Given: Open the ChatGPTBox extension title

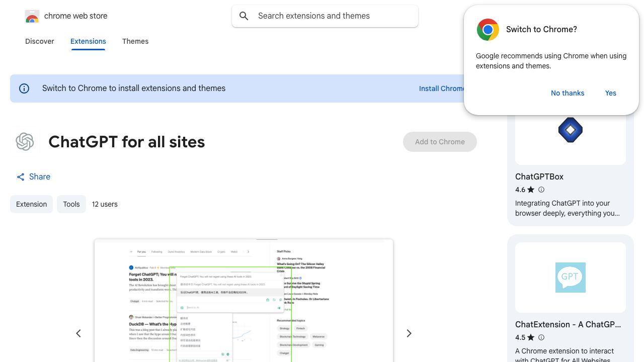Looking at the screenshot, I should (539, 176).
